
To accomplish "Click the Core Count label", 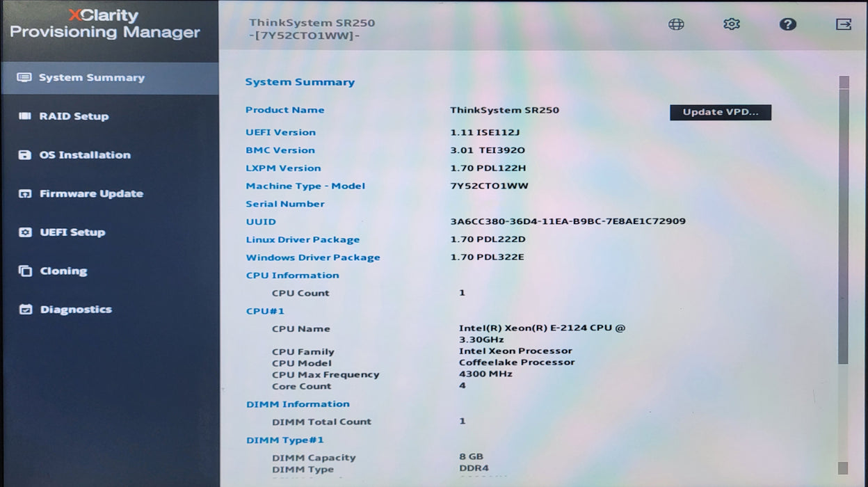I will (x=301, y=386).
